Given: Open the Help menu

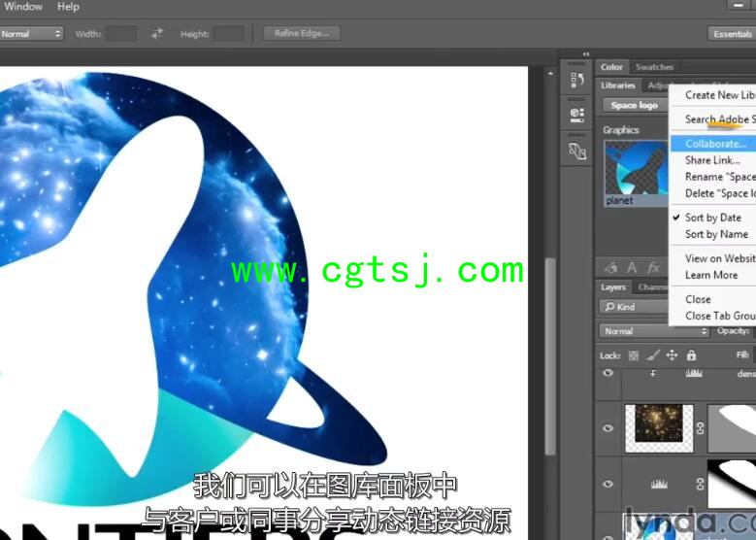Looking at the screenshot, I should point(68,7).
